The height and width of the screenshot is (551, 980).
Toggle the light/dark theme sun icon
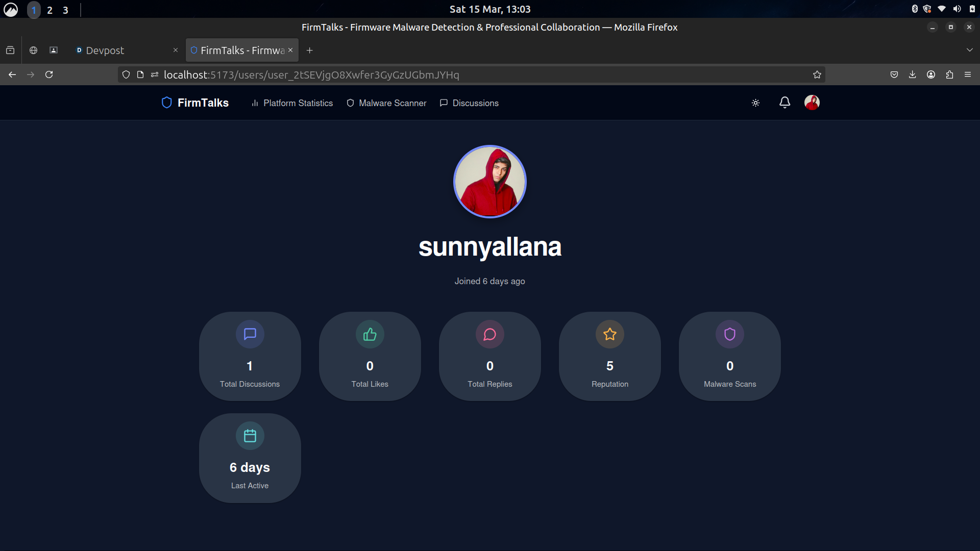tap(755, 103)
